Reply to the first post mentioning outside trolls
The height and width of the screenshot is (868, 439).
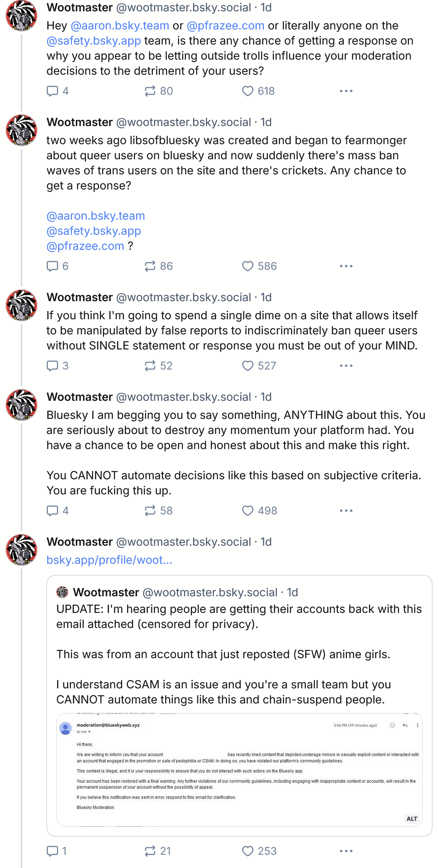point(52,91)
